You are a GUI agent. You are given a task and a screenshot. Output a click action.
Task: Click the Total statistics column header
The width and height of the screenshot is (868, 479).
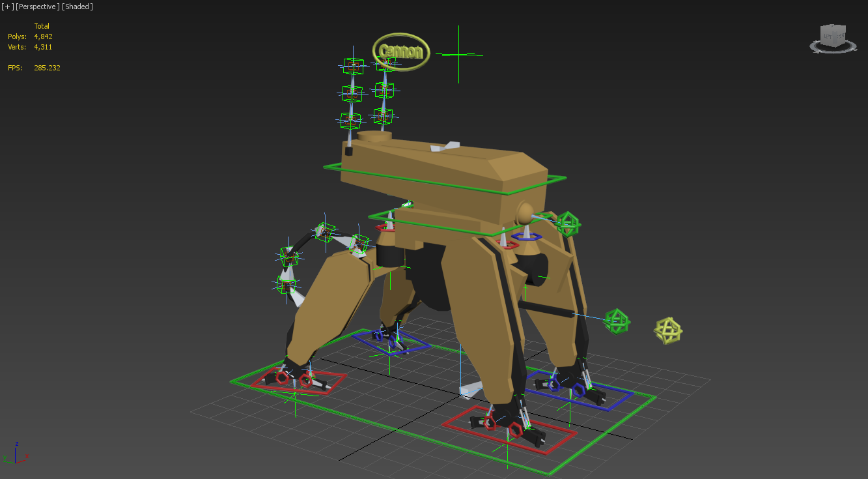pyautogui.click(x=42, y=26)
